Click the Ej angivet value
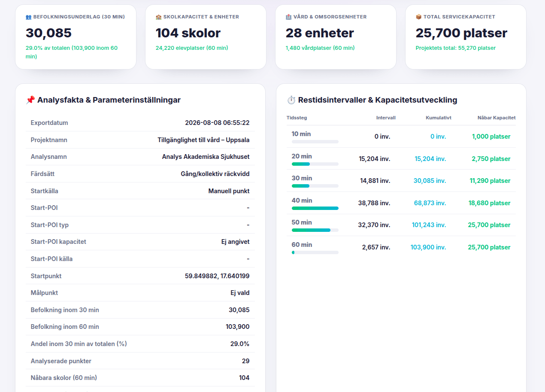 pyautogui.click(x=235, y=242)
